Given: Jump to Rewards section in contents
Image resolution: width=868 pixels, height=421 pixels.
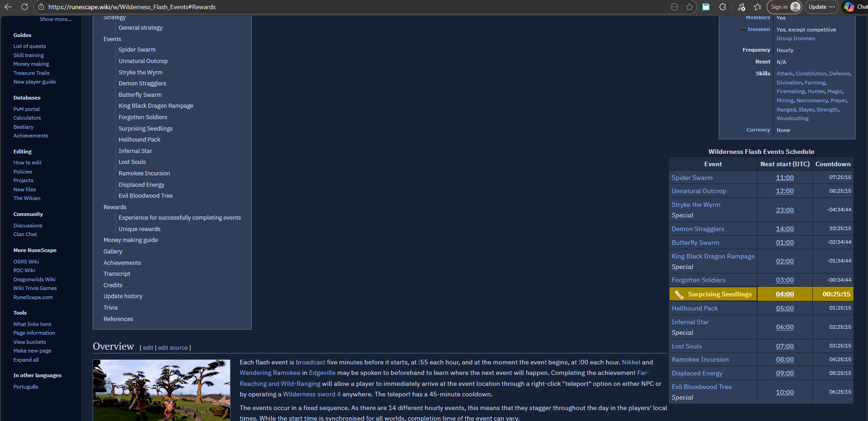Looking at the screenshot, I should (115, 207).
